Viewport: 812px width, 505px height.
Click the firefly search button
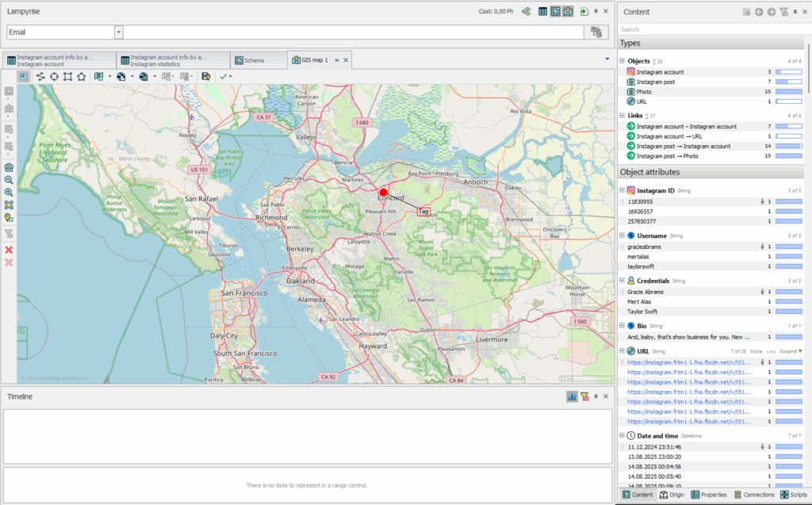pyautogui.click(x=596, y=33)
